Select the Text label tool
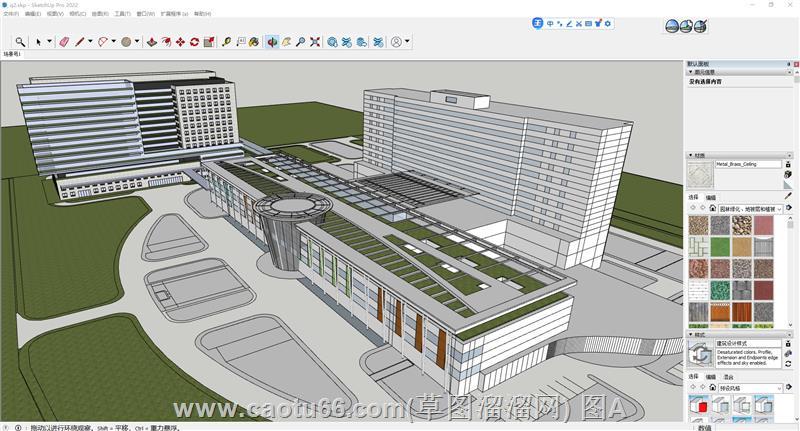800x431 pixels. pyautogui.click(x=241, y=42)
